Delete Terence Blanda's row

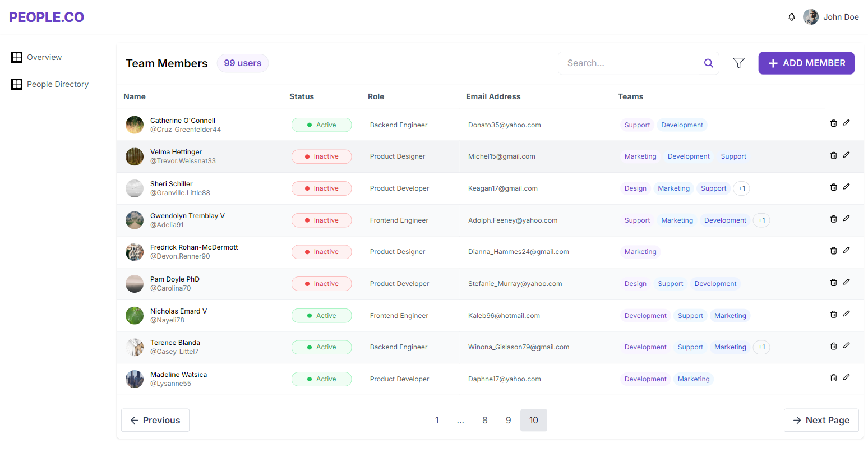tap(834, 346)
